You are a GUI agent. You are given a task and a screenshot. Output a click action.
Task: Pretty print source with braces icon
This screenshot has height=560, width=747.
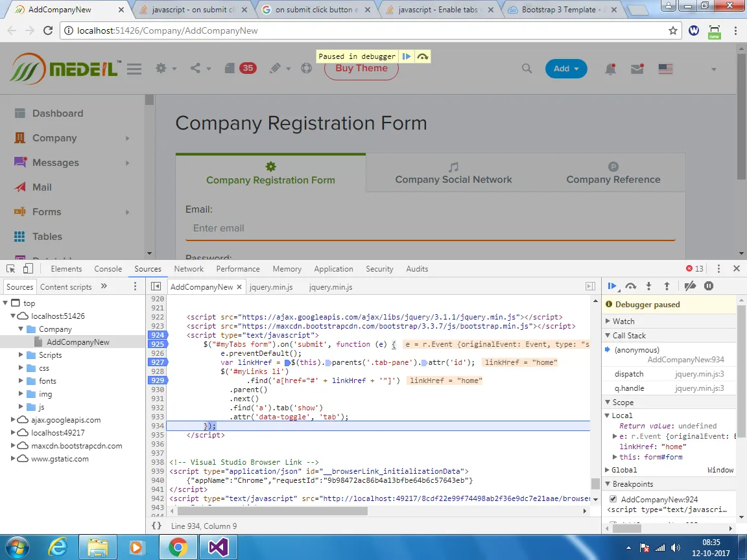coord(156,526)
